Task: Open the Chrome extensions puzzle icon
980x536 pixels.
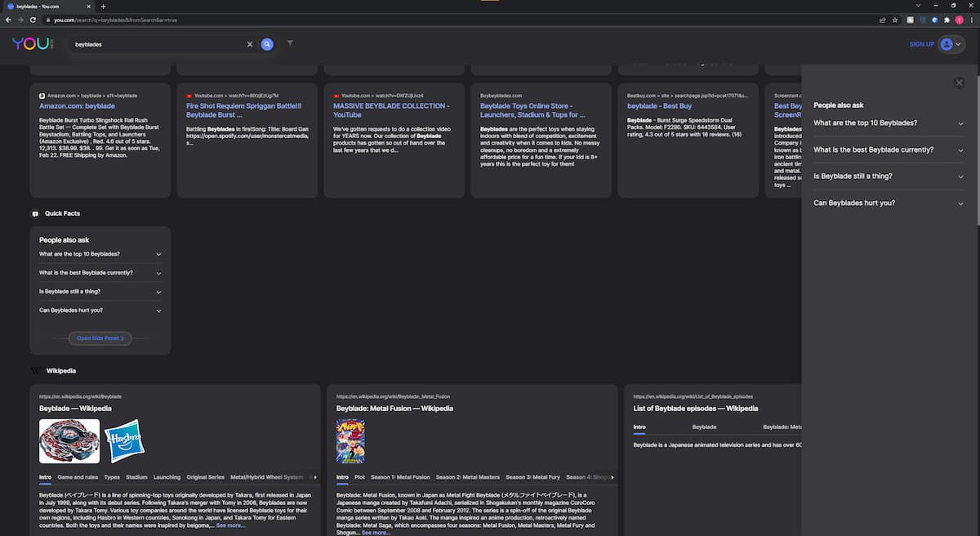Action: (x=947, y=20)
